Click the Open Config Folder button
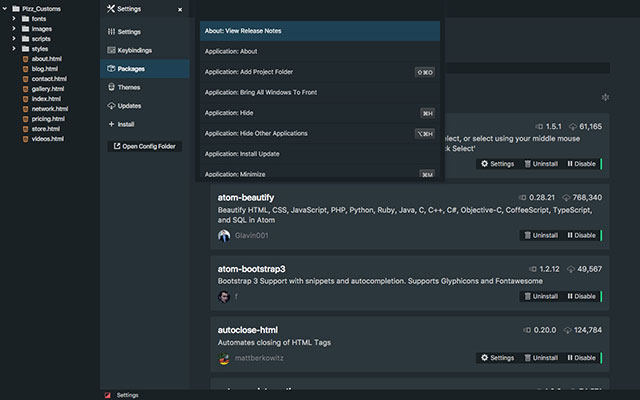640x400 pixels. (144, 146)
